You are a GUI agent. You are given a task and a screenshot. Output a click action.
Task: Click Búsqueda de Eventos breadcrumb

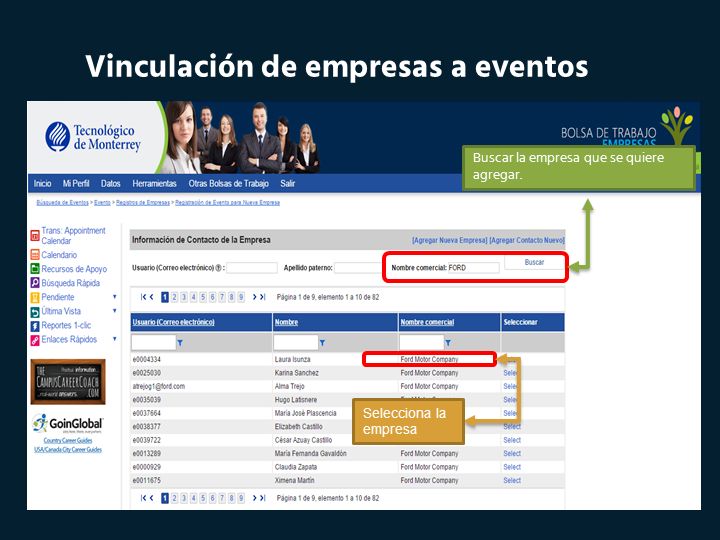click(x=62, y=202)
